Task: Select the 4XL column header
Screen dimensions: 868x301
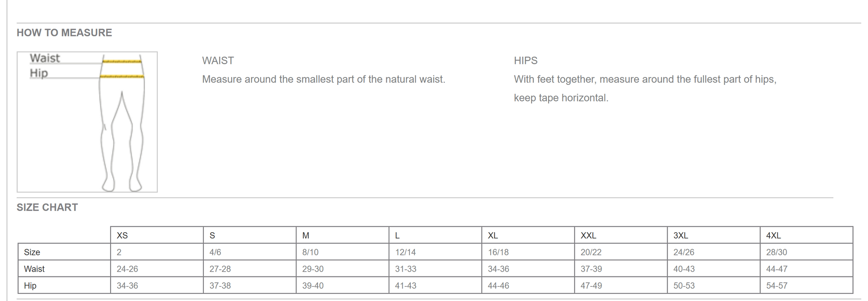Action: pyautogui.click(x=806, y=235)
